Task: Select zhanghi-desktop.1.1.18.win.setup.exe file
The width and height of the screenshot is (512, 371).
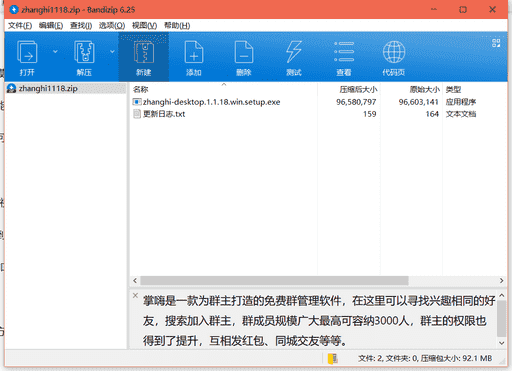Action: point(211,102)
